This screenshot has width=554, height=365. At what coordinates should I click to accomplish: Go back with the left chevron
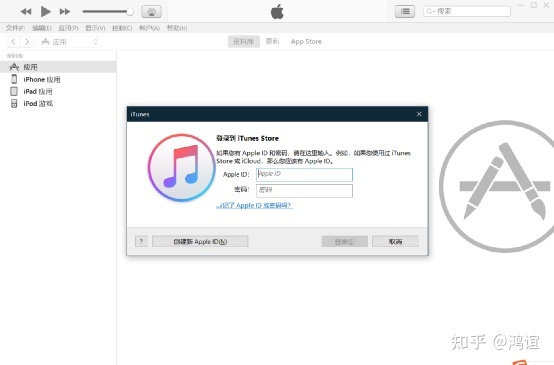(13, 42)
